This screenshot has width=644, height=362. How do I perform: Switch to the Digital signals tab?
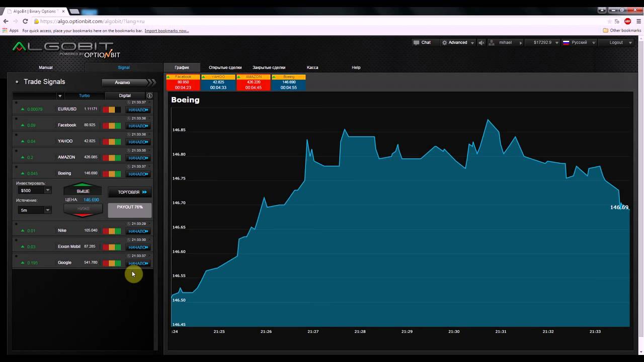coord(125,96)
